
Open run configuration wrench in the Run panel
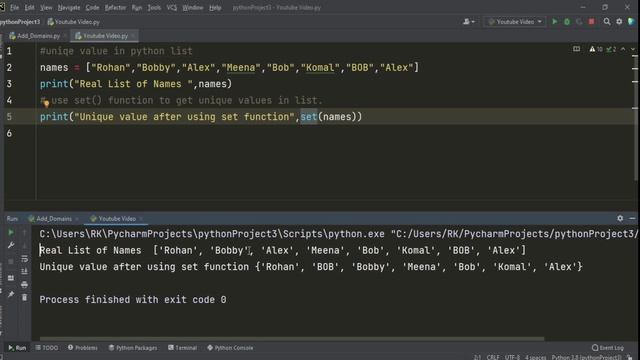[11, 245]
